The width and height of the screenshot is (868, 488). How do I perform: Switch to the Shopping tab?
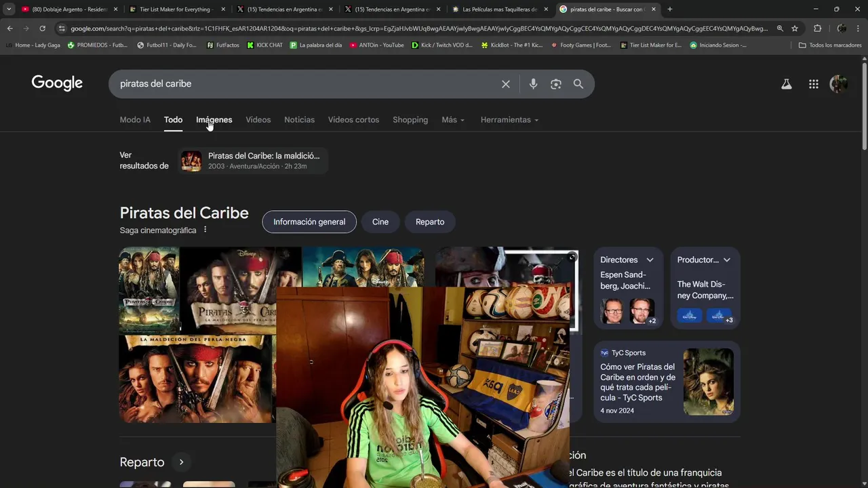pos(410,120)
